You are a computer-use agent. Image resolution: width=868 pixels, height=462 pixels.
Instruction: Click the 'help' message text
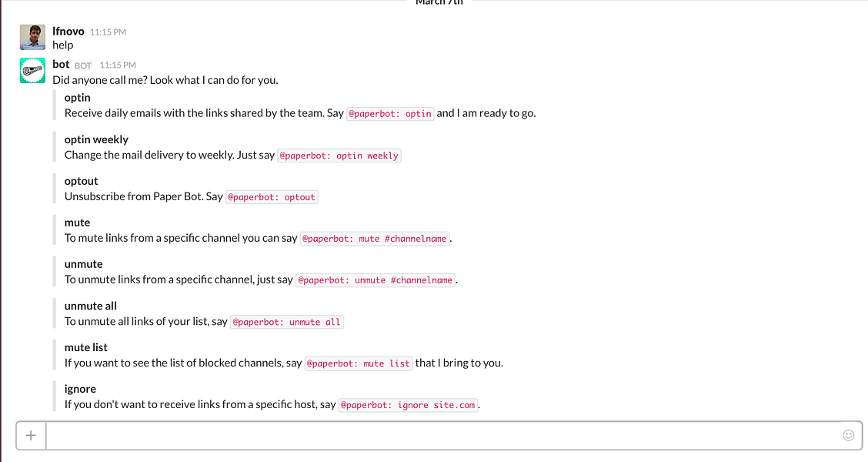pos(62,45)
